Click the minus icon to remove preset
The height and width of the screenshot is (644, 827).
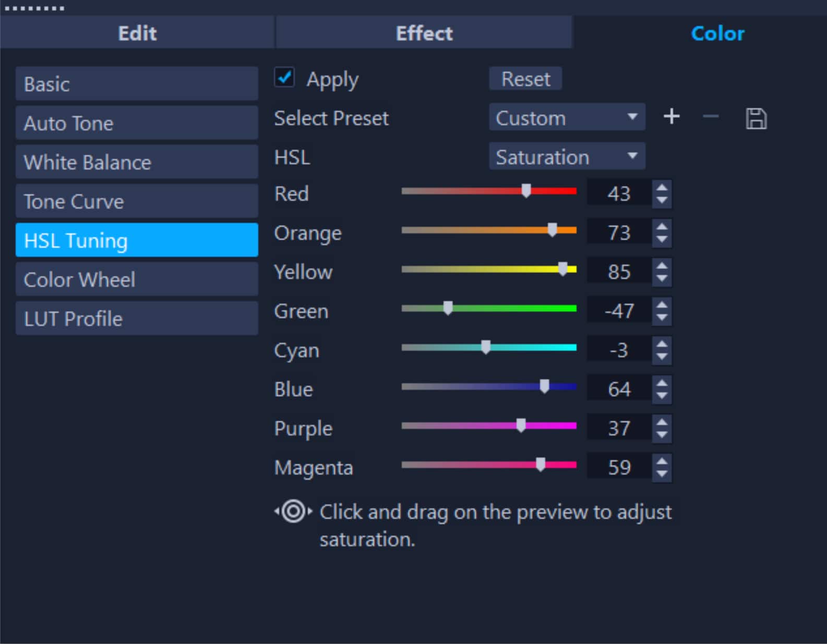711,117
